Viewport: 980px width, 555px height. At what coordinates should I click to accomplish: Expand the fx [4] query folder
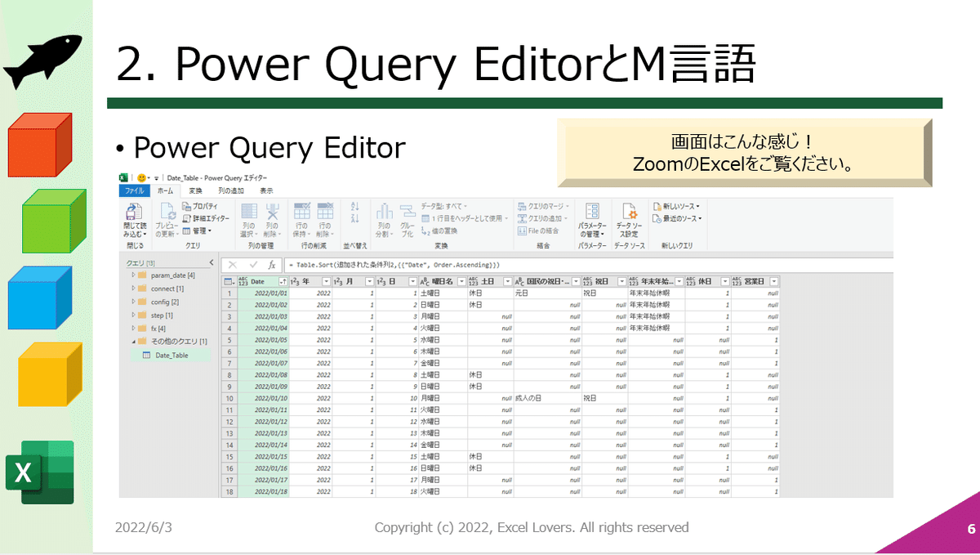click(133, 328)
